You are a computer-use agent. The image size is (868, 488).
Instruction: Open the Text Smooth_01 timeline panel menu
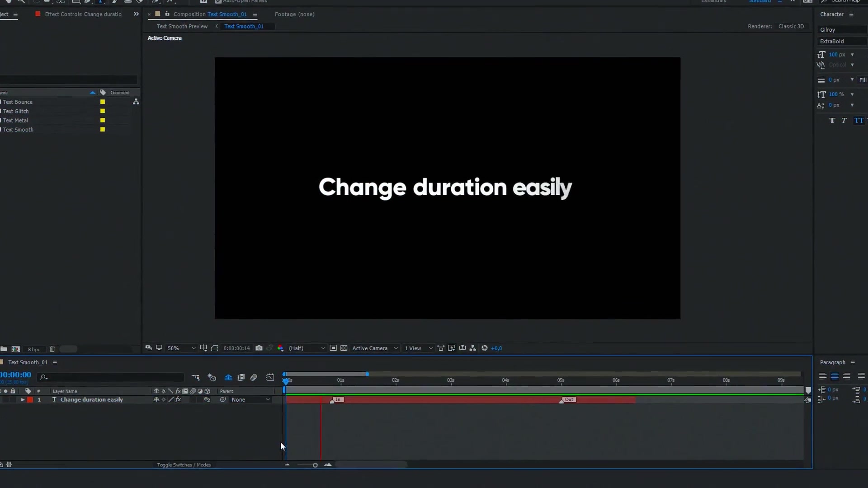(x=55, y=362)
